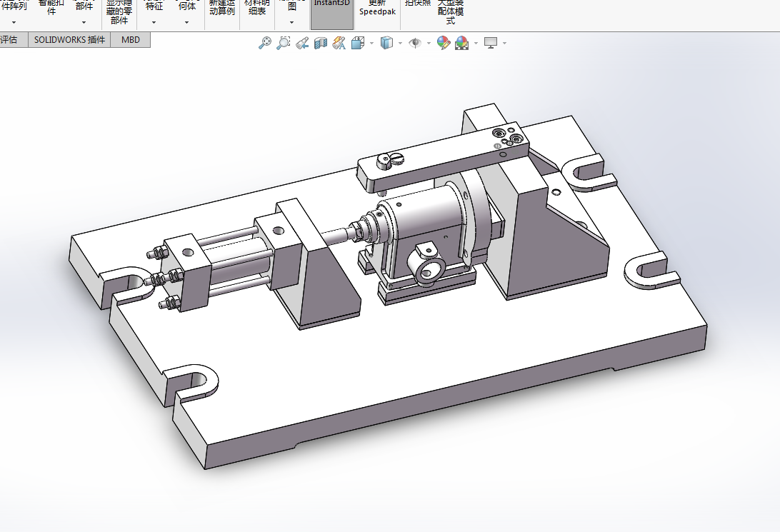Expand the Apply Scene dropdown arrow

[476, 44]
